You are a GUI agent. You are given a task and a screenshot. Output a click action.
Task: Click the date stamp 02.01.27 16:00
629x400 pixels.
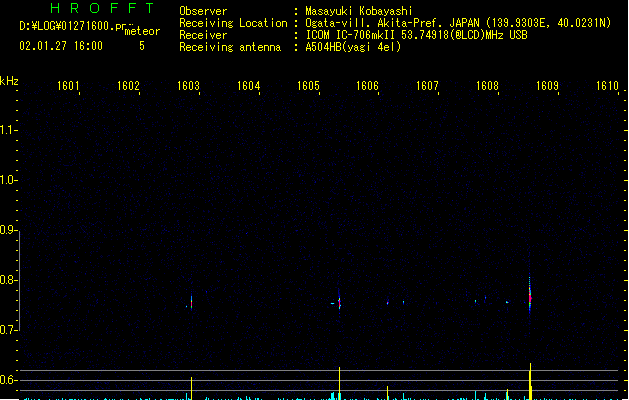click(x=61, y=46)
